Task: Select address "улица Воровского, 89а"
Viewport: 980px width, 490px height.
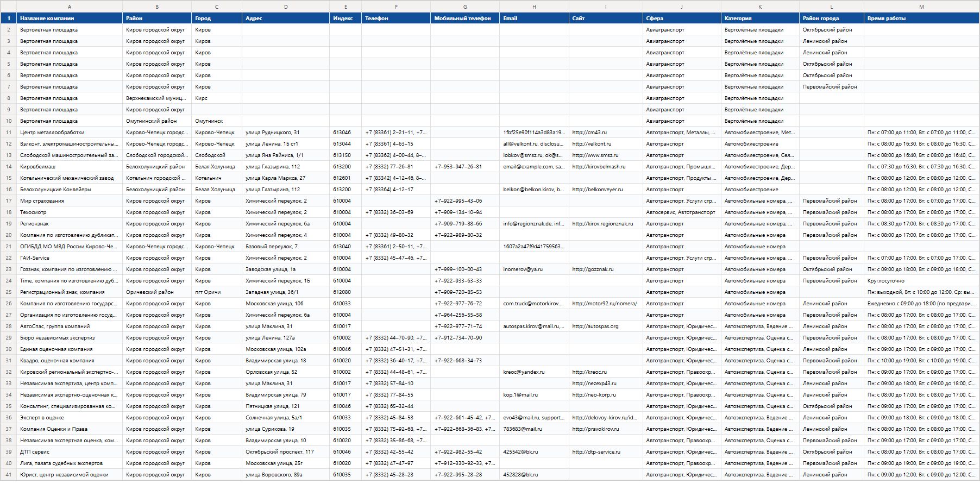Action: [286, 475]
